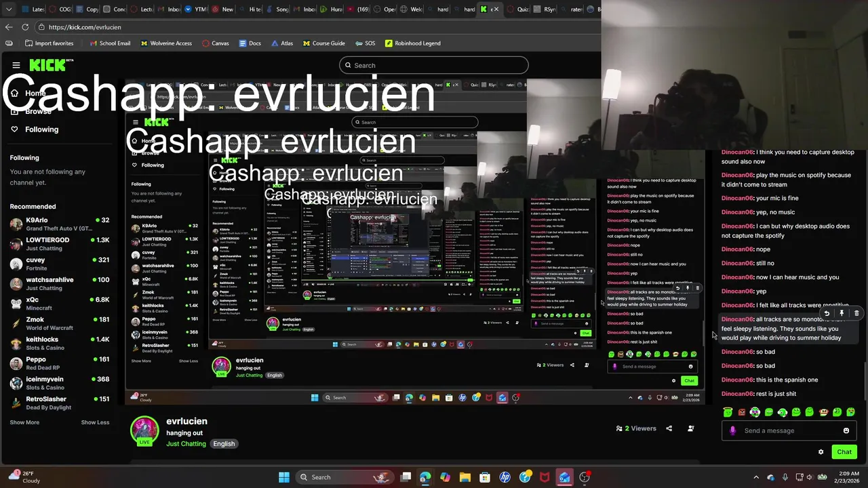Click Send a message chat input
The width and height of the screenshot is (868, 488).
[x=788, y=430]
